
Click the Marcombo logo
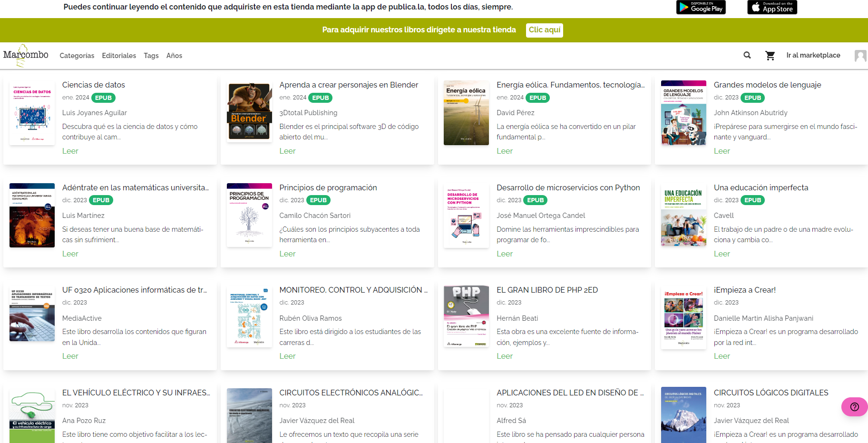coord(26,56)
